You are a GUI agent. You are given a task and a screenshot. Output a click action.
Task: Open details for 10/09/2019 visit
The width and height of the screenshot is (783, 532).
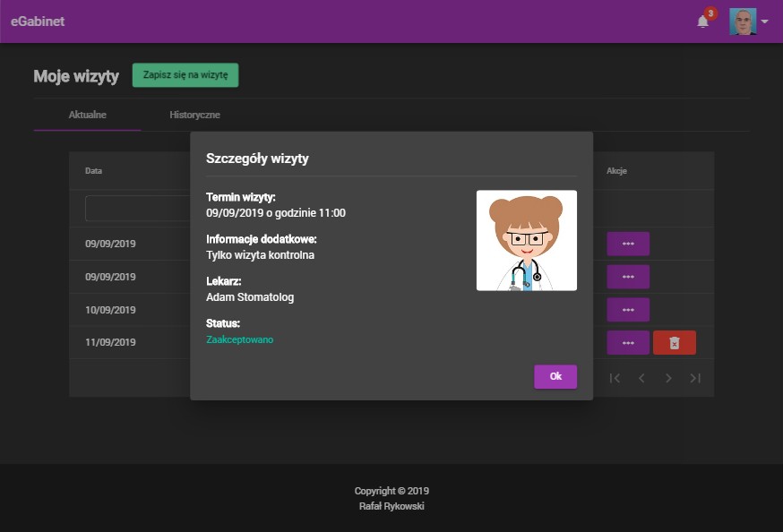628,310
